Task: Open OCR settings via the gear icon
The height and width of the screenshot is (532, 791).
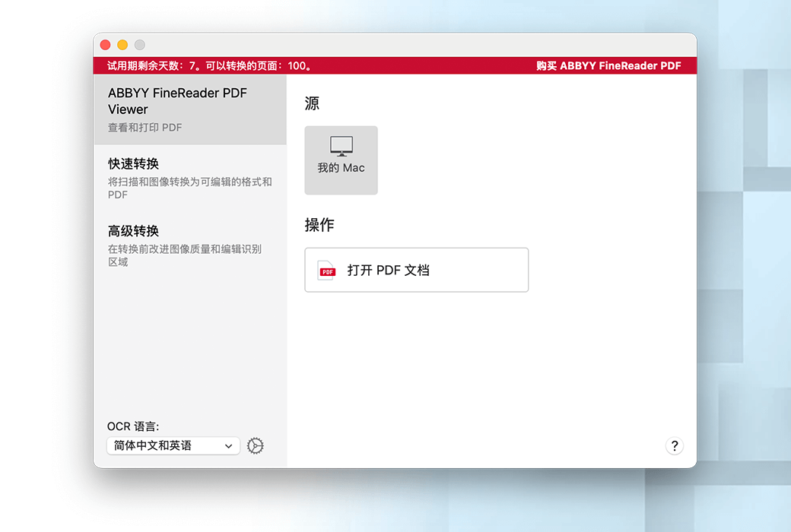Action: 256,446
